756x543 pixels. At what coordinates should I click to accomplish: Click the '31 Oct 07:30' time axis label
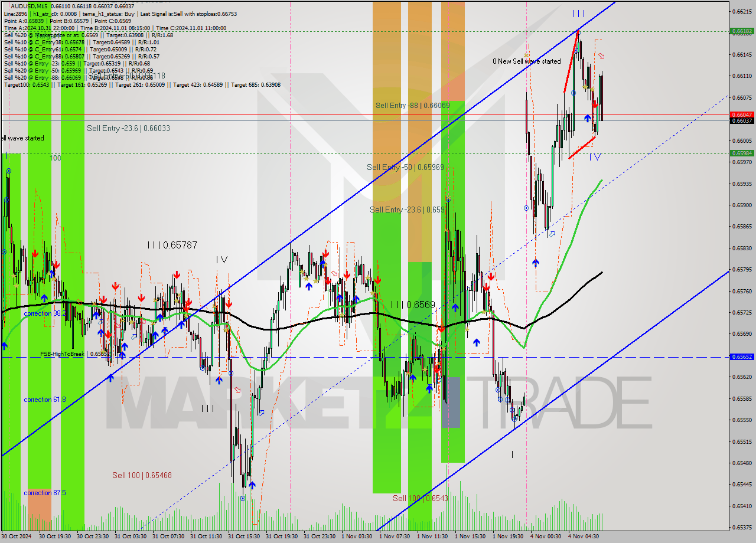pos(169,537)
